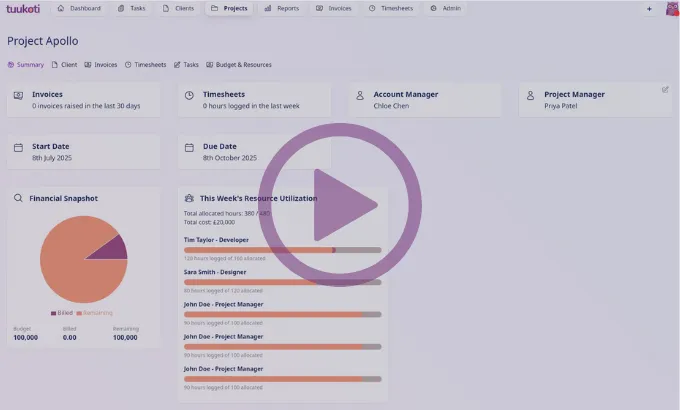
Task: Edit the Project Manager via pencil icon
Action: click(665, 90)
